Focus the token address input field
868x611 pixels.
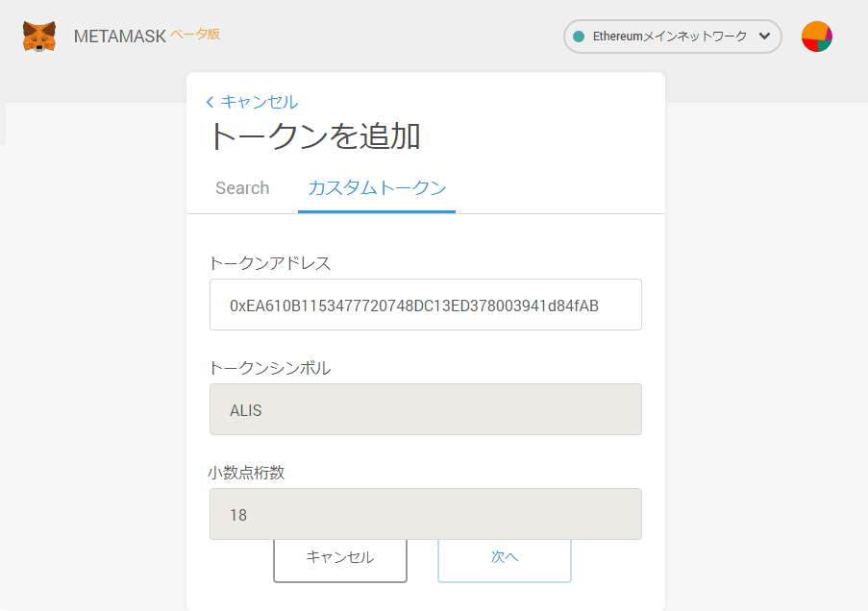[425, 305]
